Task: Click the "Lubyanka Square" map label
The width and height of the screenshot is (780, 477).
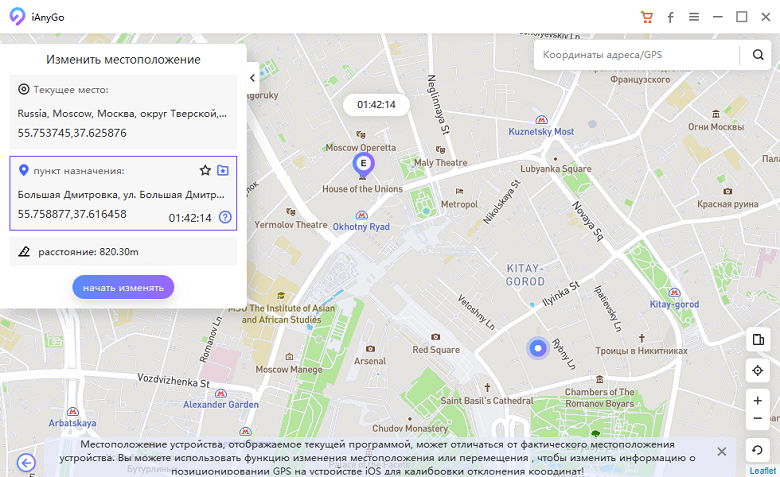Action: click(556, 169)
